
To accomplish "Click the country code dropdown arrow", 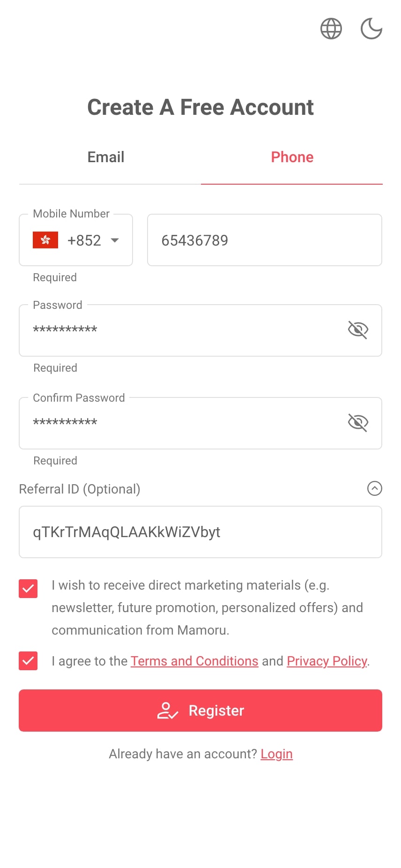I will click(115, 240).
